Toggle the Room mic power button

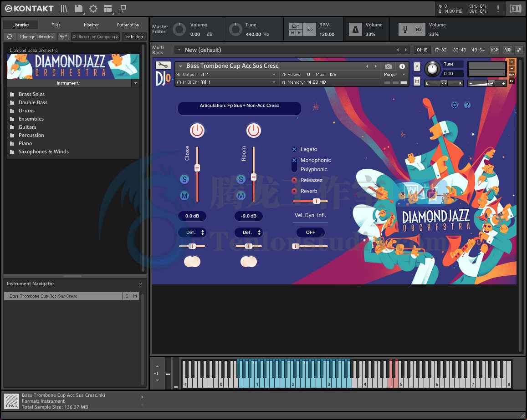(x=254, y=131)
